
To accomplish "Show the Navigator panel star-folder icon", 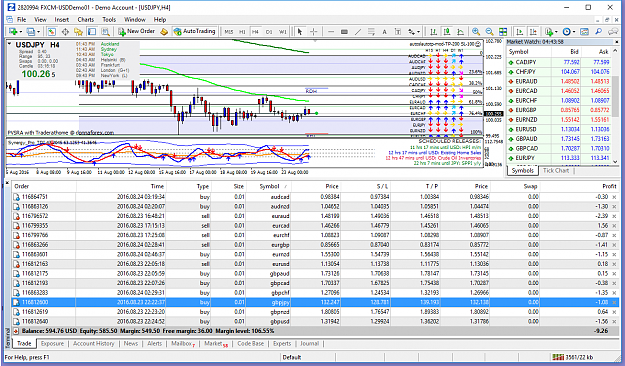I will click(79, 31).
